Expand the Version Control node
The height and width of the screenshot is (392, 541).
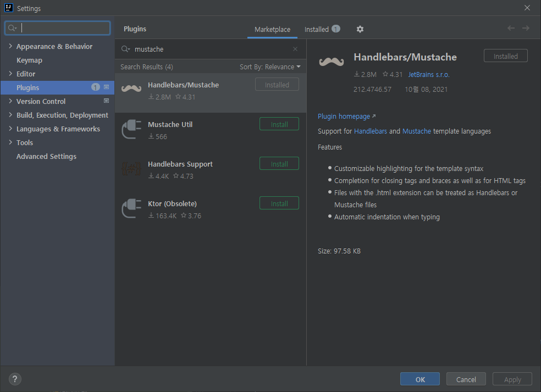tap(10, 101)
